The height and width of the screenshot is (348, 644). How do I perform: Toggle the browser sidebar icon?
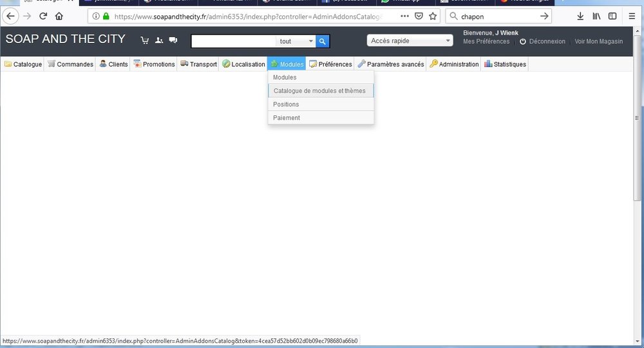click(612, 17)
